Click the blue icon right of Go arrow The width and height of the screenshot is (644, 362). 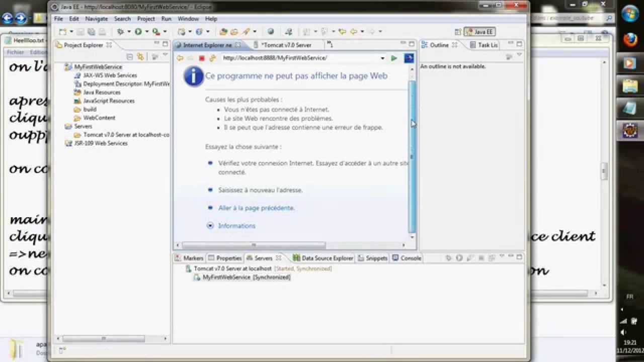coord(409,58)
